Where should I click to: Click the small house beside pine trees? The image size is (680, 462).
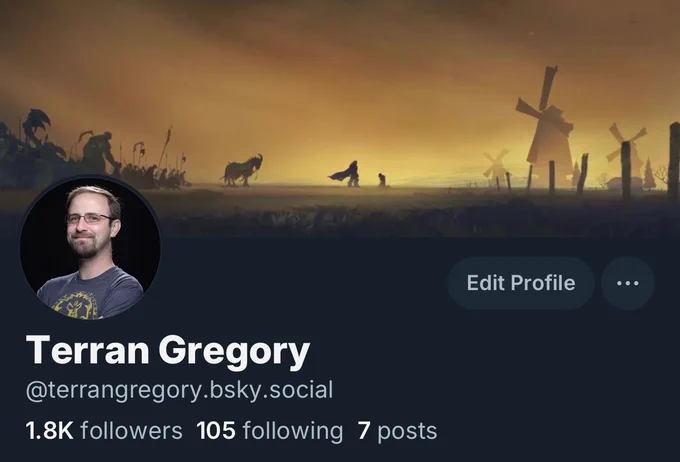(624, 183)
